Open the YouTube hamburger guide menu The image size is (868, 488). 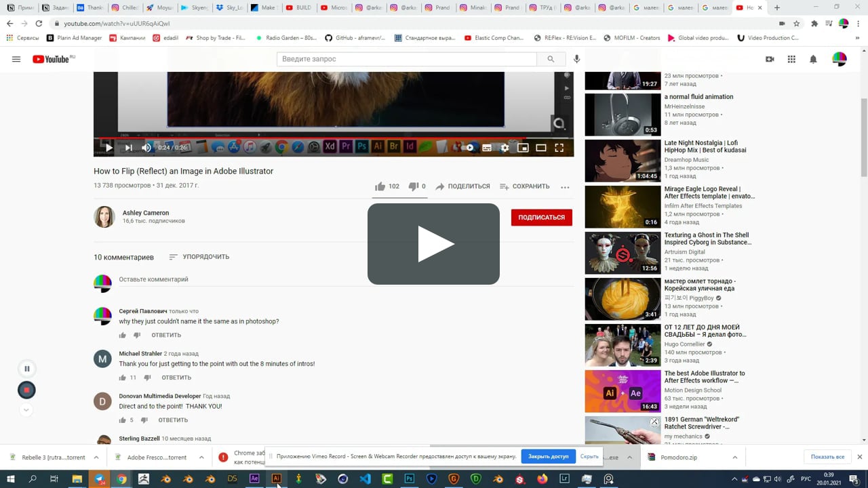coord(16,59)
